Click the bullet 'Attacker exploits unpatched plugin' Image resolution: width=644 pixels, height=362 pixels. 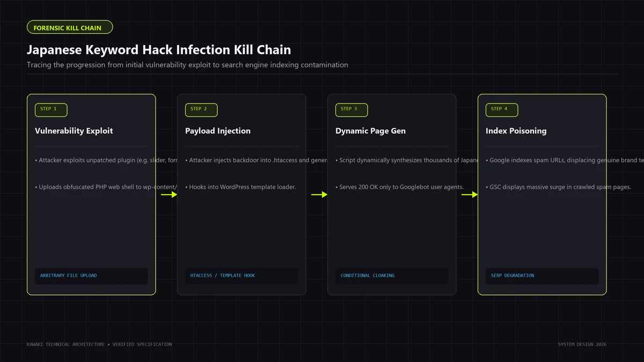coord(106,160)
